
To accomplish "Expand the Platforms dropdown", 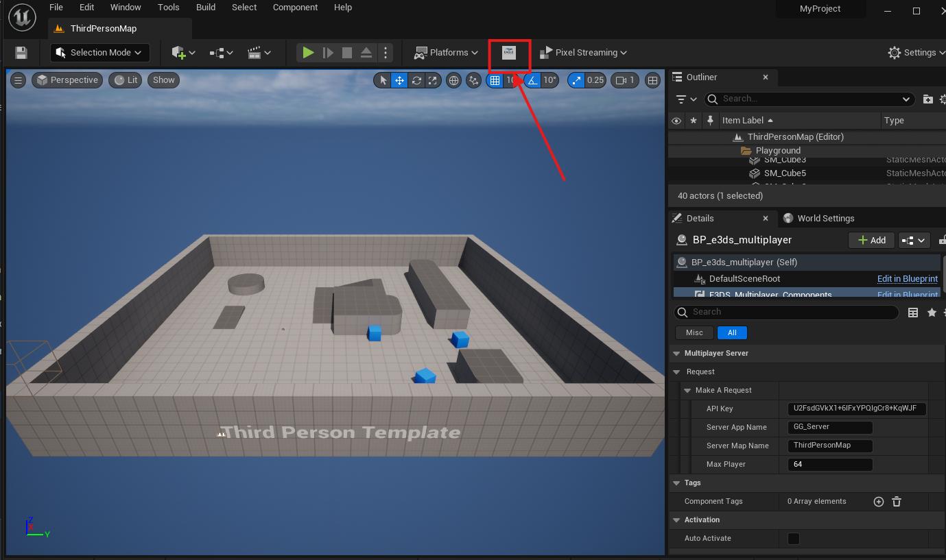I will point(447,53).
